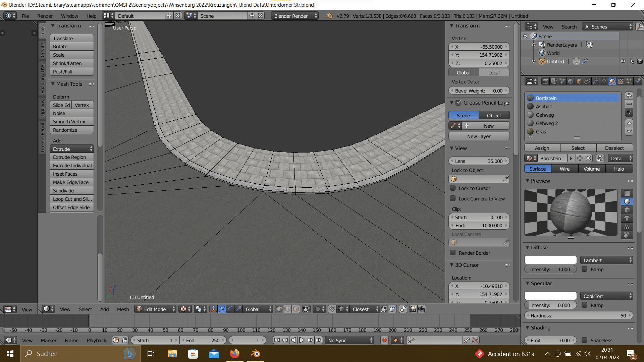Open the Render menu
Screen dimensions: 644x362
(x=45, y=16)
